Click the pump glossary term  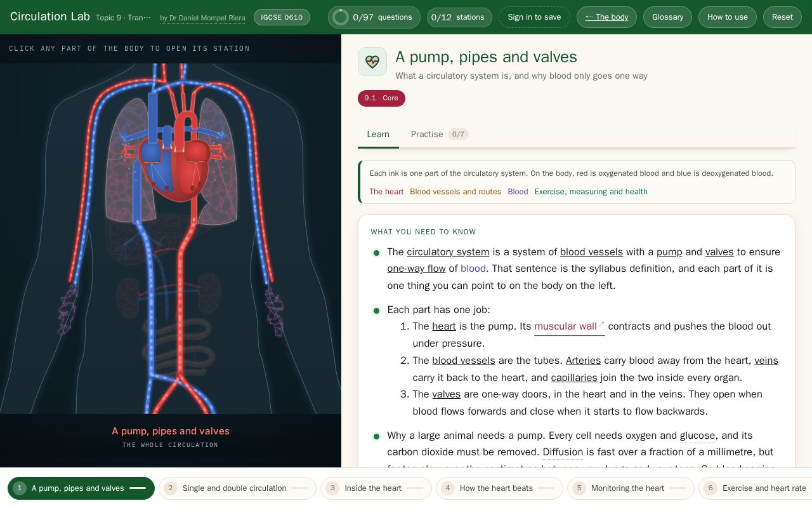click(669, 252)
